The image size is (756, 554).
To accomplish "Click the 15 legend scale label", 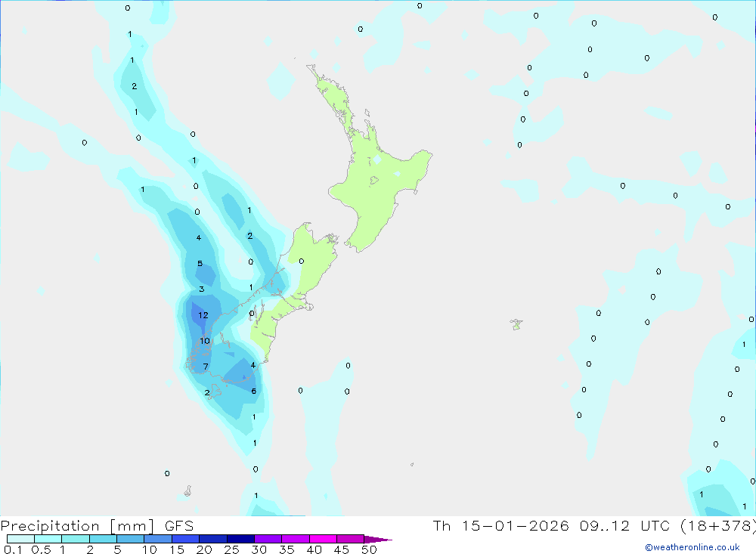I will [177, 549].
